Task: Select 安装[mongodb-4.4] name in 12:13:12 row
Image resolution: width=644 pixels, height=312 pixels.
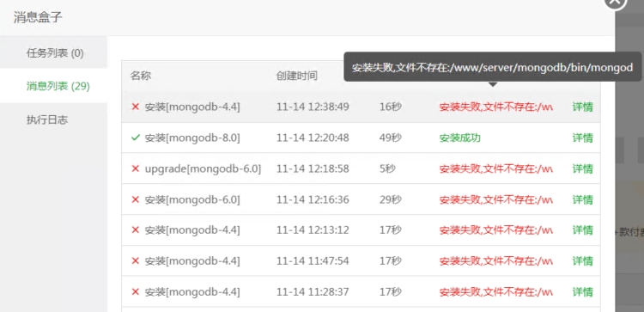Action: click(x=192, y=230)
